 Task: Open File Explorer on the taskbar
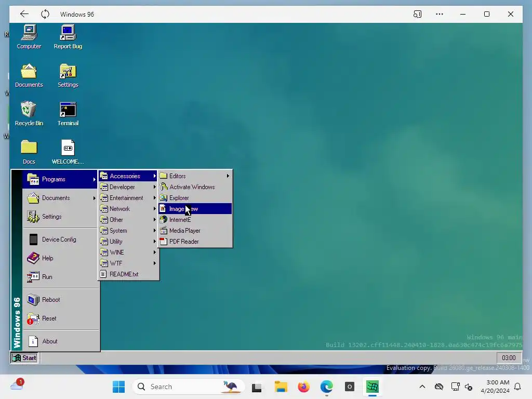pos(281,387)
